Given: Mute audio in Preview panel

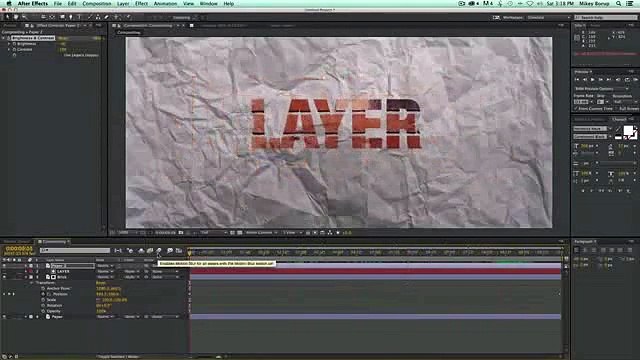Looking at the screenshot, I should pos(618,80).
